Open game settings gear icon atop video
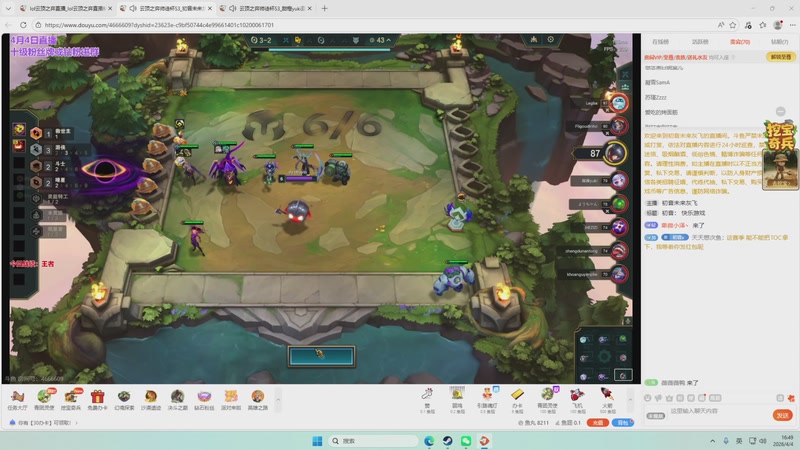The width and height of the screenshot is (800, 450). click(551, 39)
